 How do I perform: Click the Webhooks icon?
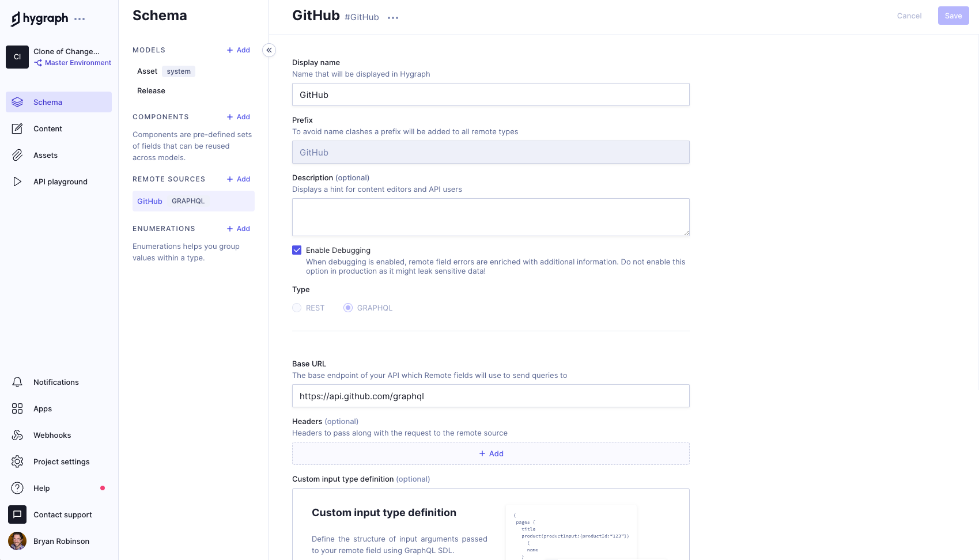click(x=17, y=435)
